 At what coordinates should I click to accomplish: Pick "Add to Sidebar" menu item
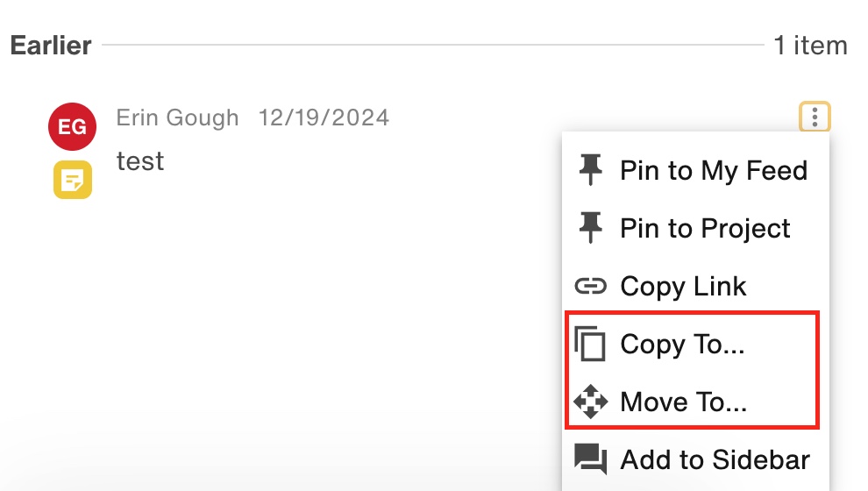pyautogui.click(x=715, y=459)
